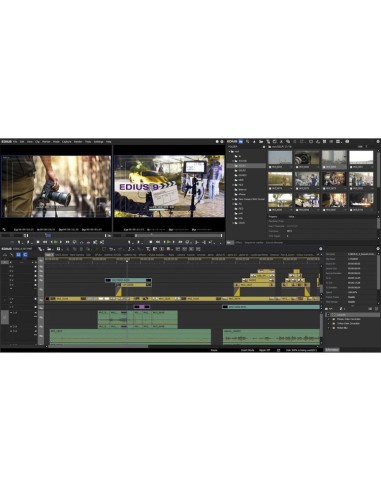Rewind the right recorder monitor

point(158,242)
